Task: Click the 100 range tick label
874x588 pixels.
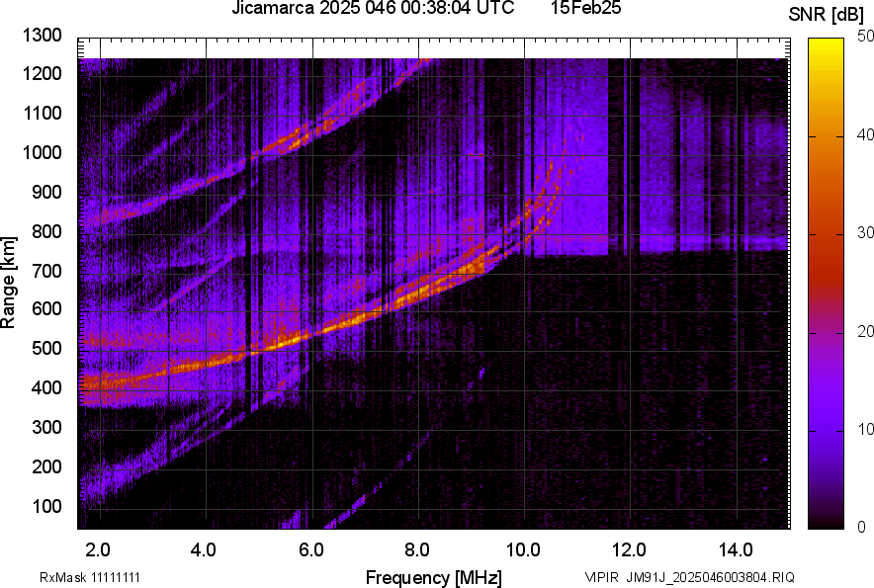Action: point(49,506)
